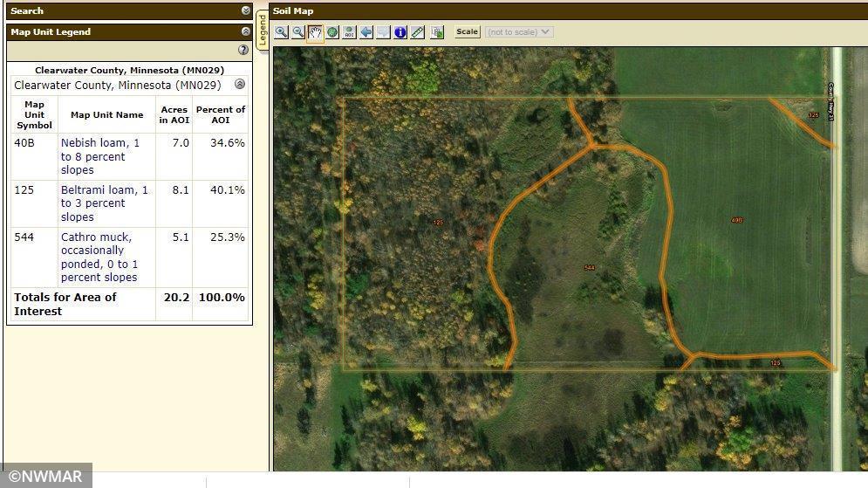Viewport: 868px width, 488px height.
Task: Expand the Search panel
Action: [x=246, y=10]
